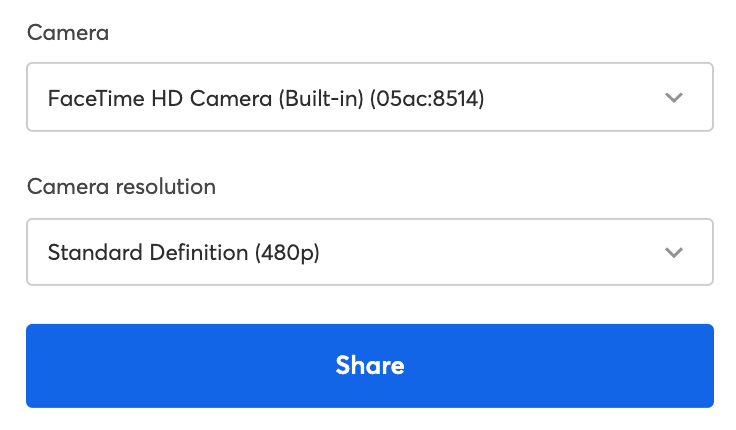Click the chevron arrow in Camera resolution dropdown
The height and width of the screenshot is (430, 736).
point(674,253)
